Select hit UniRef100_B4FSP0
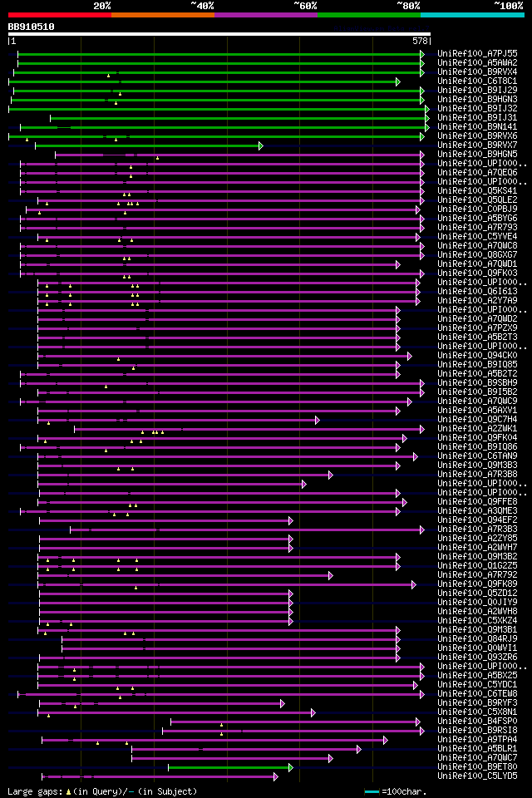Image resolution: width=532 pixels, height=798 pixels. click(477, 722)
